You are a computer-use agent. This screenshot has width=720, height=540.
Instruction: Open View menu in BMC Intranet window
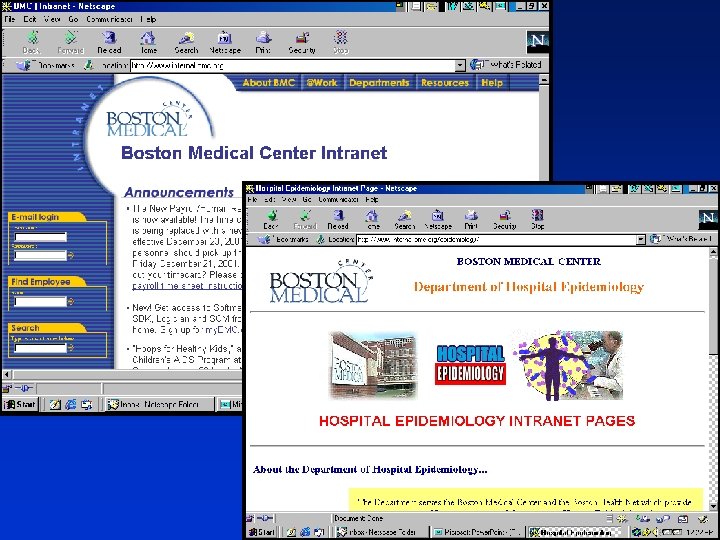point(52,19)
